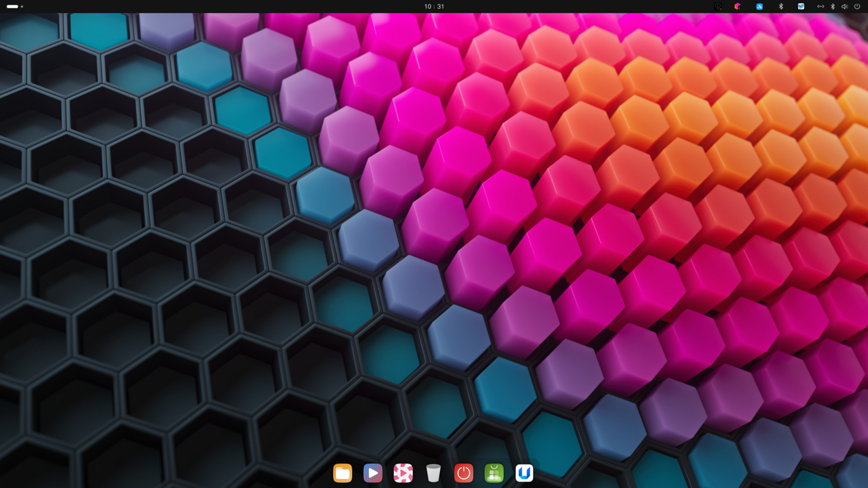Open the clock showing 10 : 31
Viewport: 868px width, 488px height.
click(434, 7)
